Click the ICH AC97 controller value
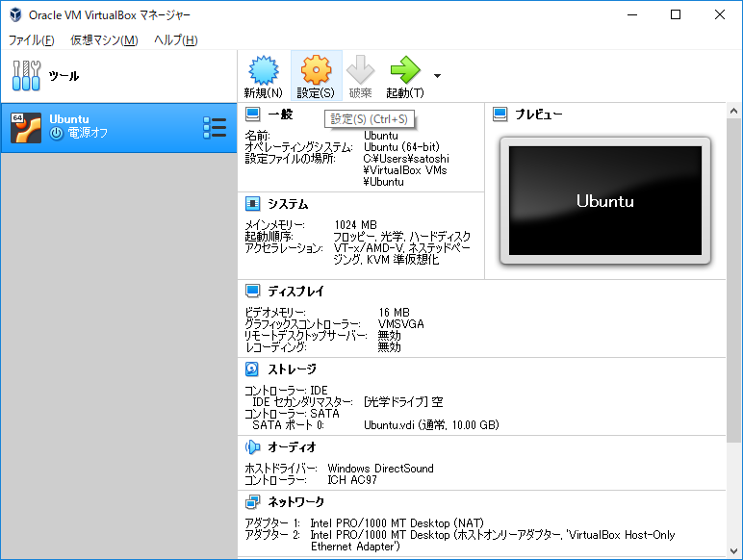This screenshot has height=560, width=743. [352, 480]
